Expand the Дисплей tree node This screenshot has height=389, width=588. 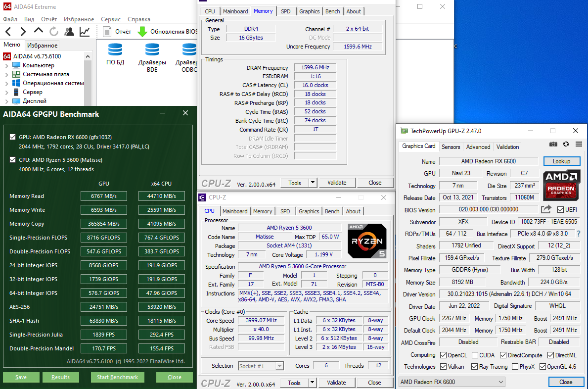[6, 101]
